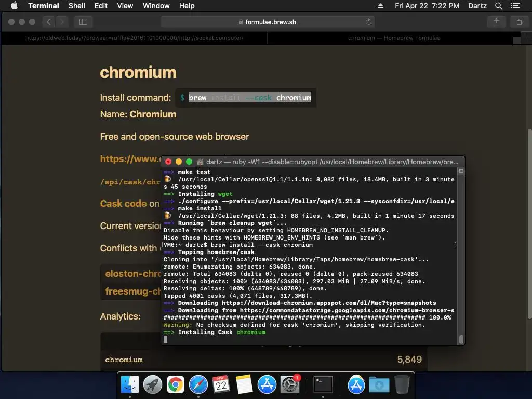Viewport: 532px width, 399px height.
Task: Click the chromium page heading
Action: click(x=138, y=73)
